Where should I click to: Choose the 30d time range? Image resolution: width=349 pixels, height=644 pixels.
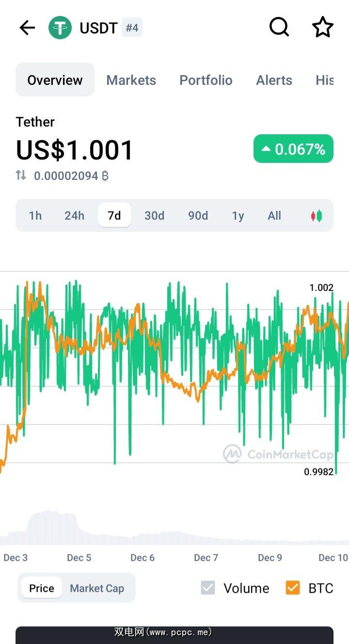click(x=154, y=216)
